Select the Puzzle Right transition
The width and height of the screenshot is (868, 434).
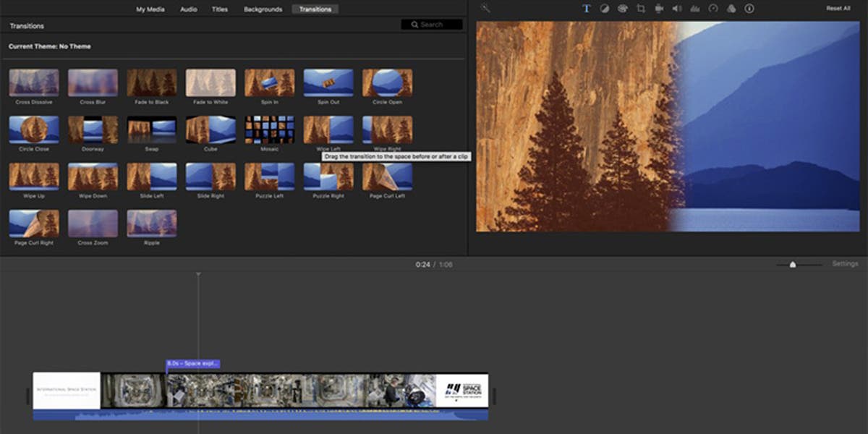click(328, 181)
